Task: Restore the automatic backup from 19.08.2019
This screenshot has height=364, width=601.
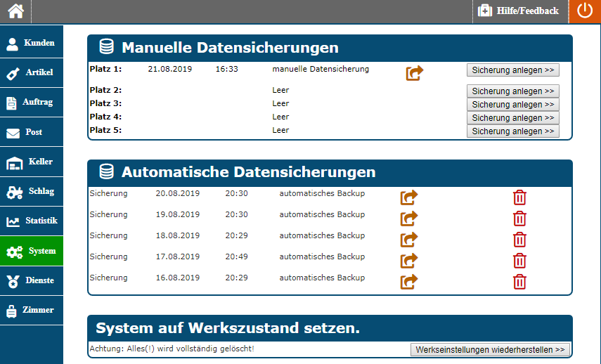Action: (x=409, y=219)
